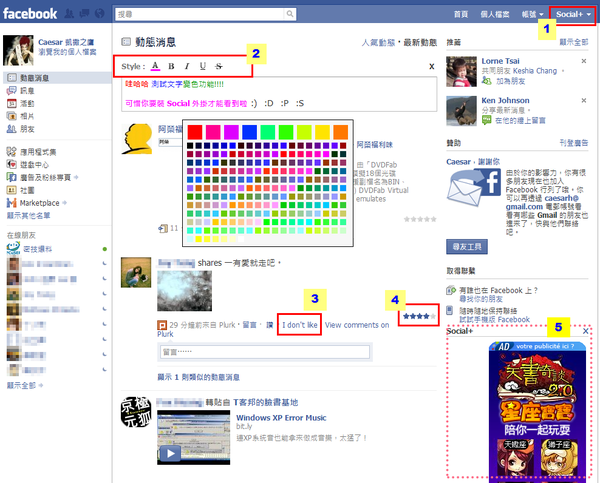Pick the blue large color swatch
The image size is (600, 483).
point(249,132)
